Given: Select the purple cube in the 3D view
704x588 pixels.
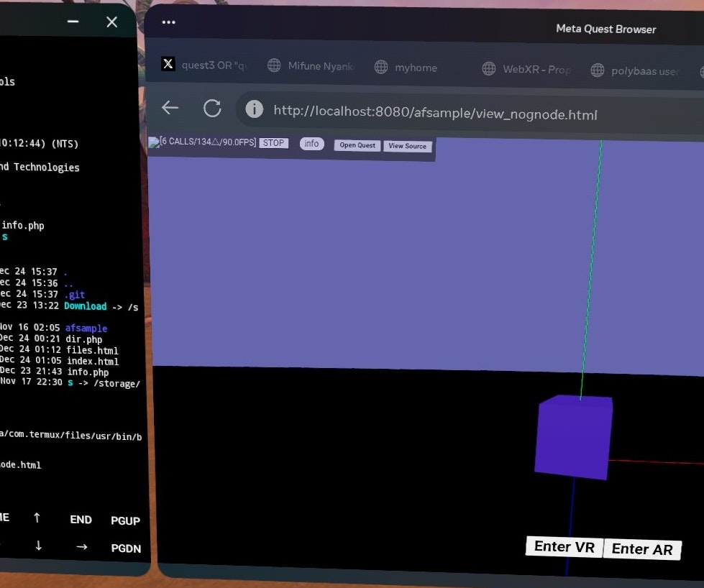Looking at the screenshot, I should pyautogui.click(x=573, y=437).
